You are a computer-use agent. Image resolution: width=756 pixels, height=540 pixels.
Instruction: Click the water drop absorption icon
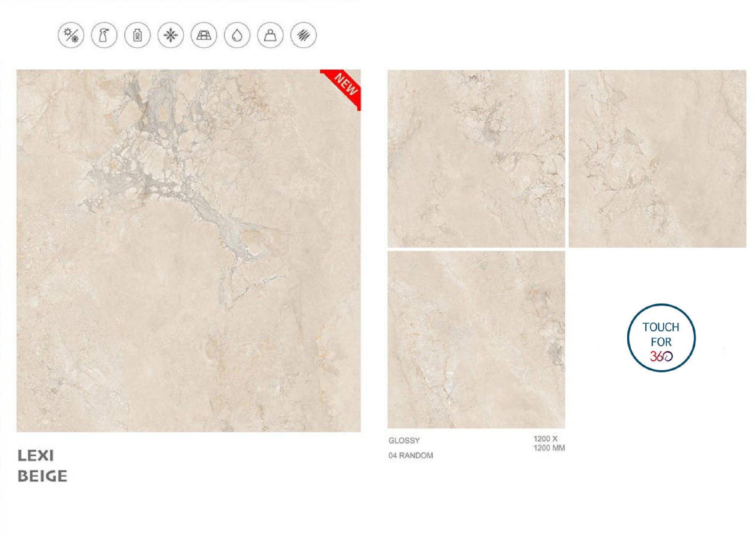pos(237,35)
